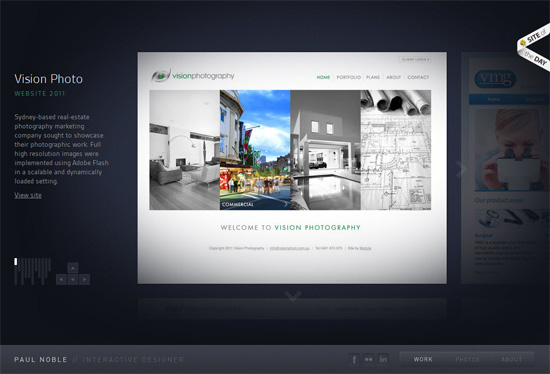Switch to the PHOTOS tab
The width and height of the screenshot is (550, 374).
pyautogui.click(x=467, y=359)
